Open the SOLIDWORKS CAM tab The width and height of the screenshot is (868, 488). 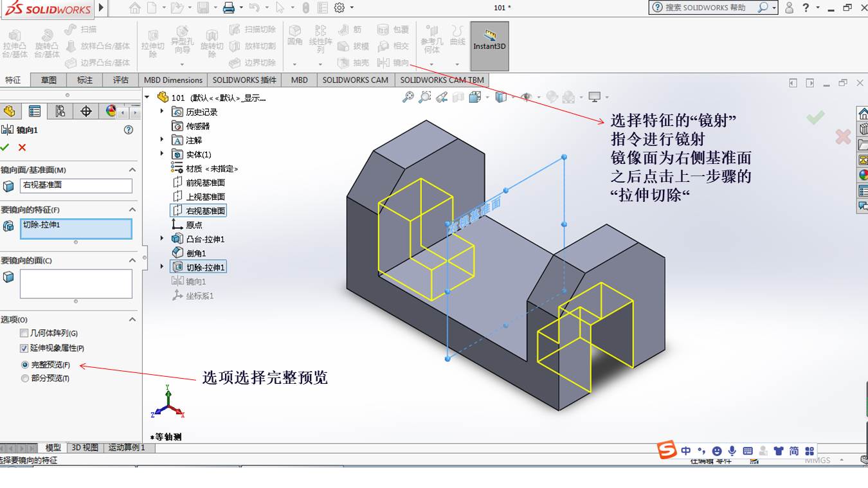point(356,80)
